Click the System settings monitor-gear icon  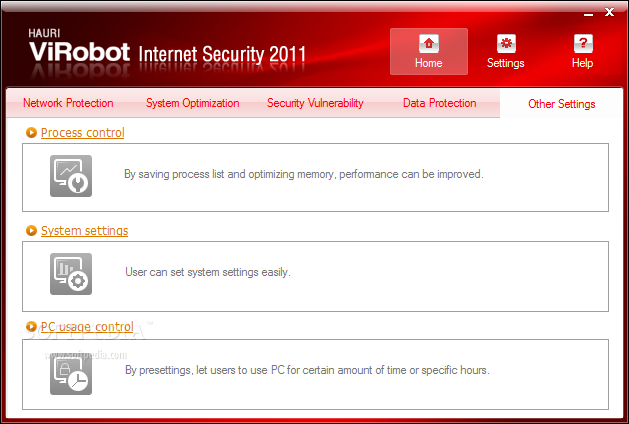point(71,274)
